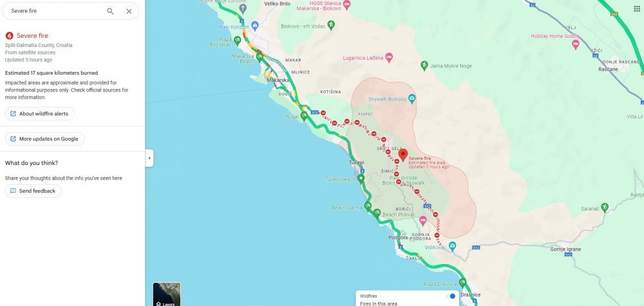644x306 pixels.
Task: Click into the Severe fire search field
Action: pos(55,11)
